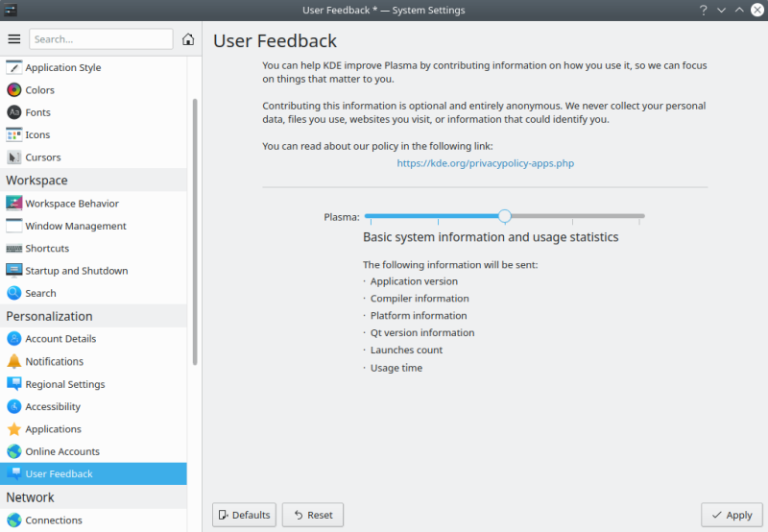This screenshot has height=532, width=768.
Task: Click the Fonts Aa icon
Action: point(13,112)
